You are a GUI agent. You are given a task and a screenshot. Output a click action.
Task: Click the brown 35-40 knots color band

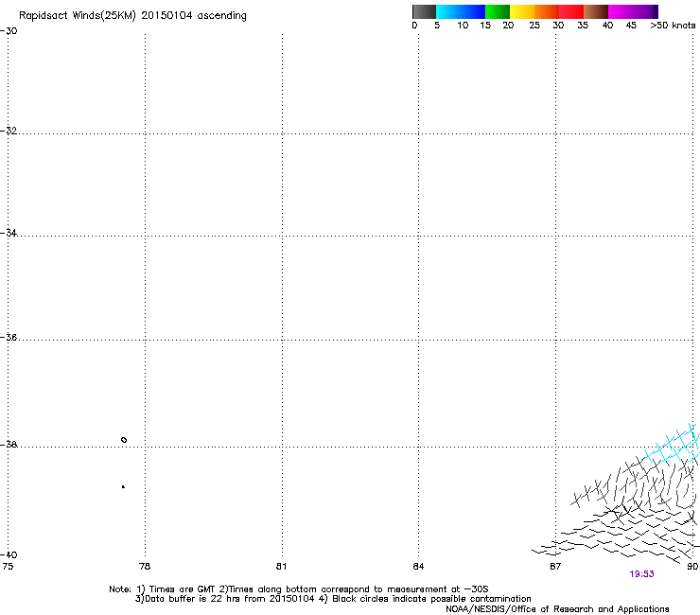(596, 11)
